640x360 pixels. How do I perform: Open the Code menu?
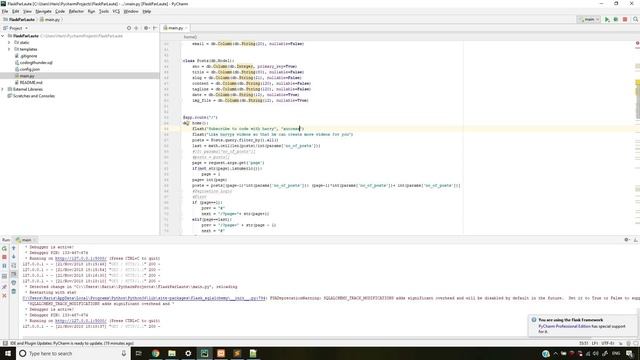point(60,11)
